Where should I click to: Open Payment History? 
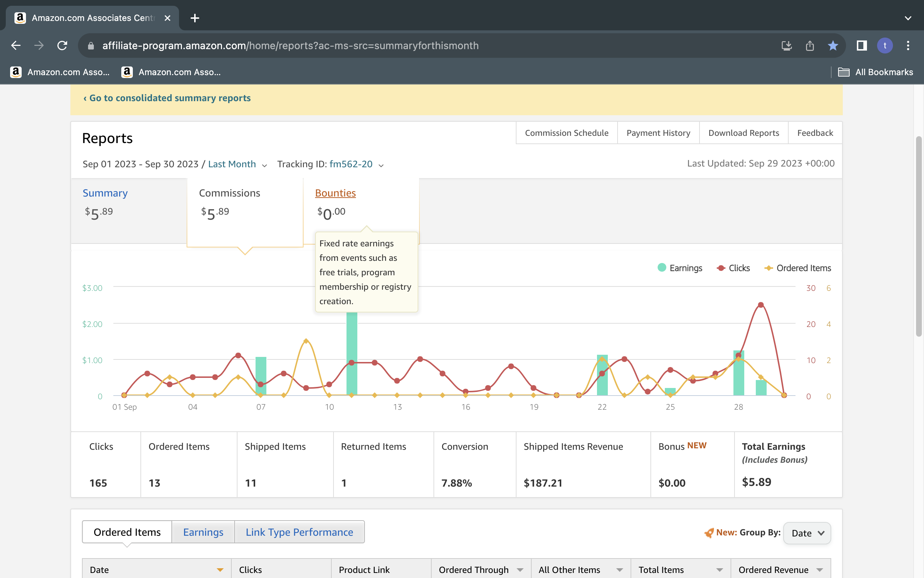coord(658,133)
